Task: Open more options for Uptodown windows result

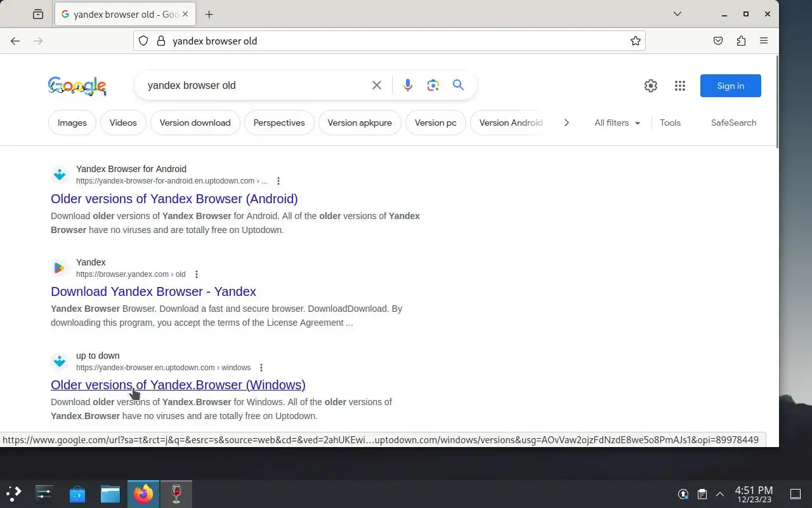Action: pyautogui.click(x=261, y=368)
